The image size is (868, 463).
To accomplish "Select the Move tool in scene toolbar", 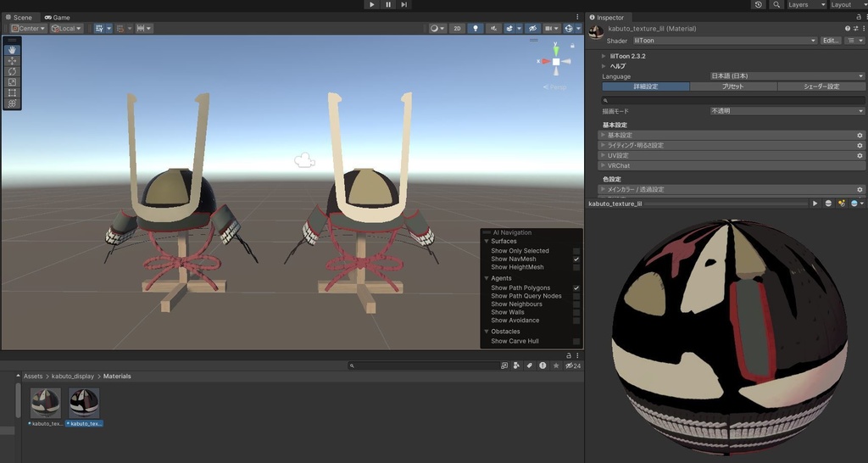I will point(12,61).
